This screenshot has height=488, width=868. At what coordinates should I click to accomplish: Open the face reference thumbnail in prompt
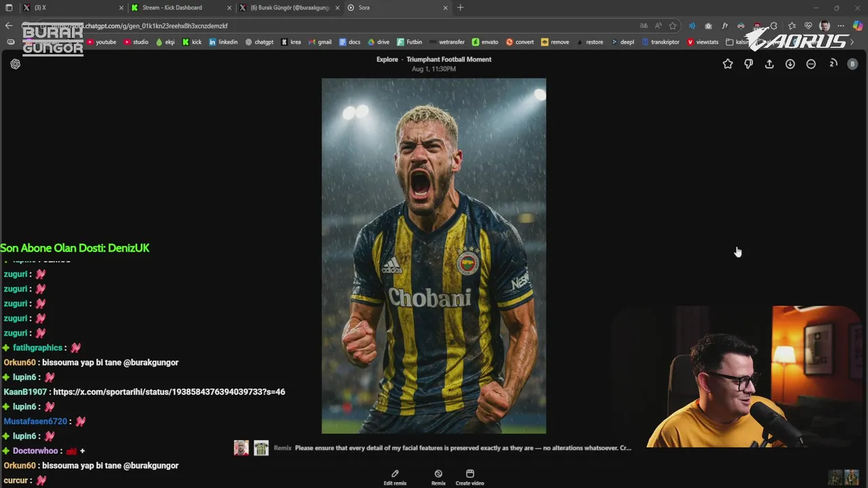click(241, 448)
